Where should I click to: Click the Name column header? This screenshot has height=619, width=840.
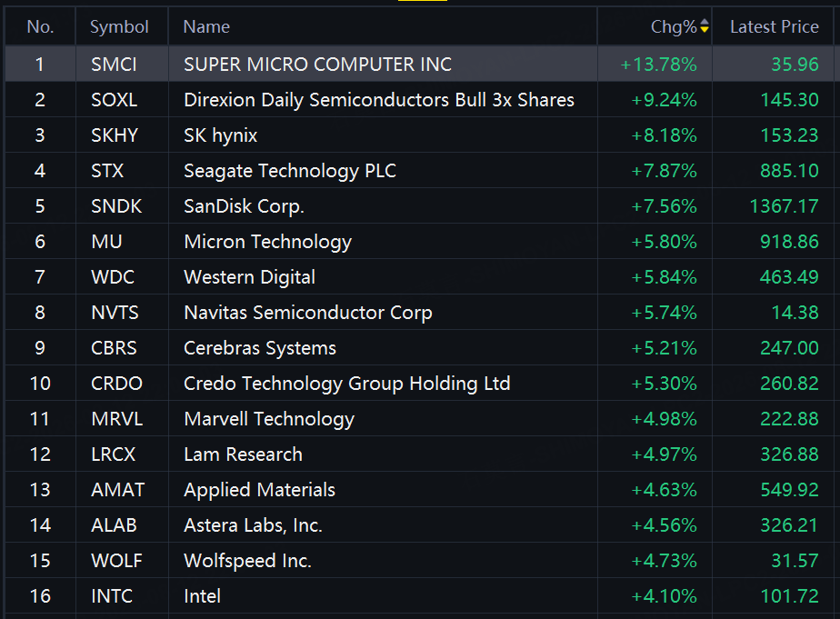[x=206, y=26]
